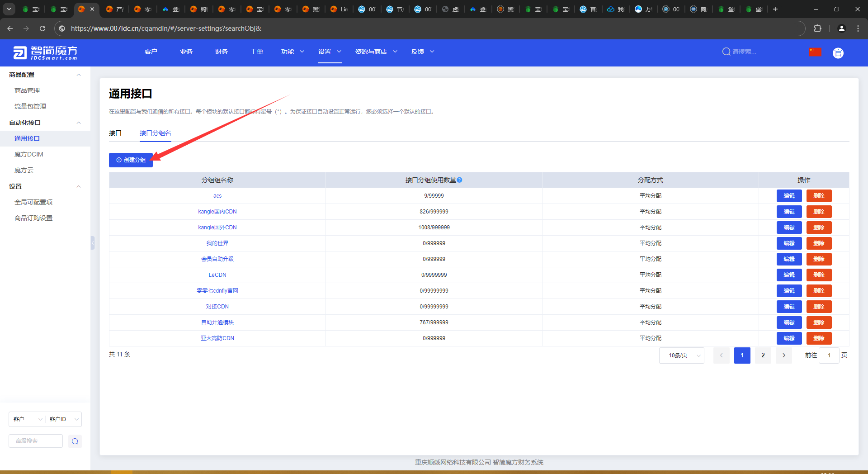Screen dimensions: 868x474
Task: Click the 创建分组 button
Action: point(131,160)
